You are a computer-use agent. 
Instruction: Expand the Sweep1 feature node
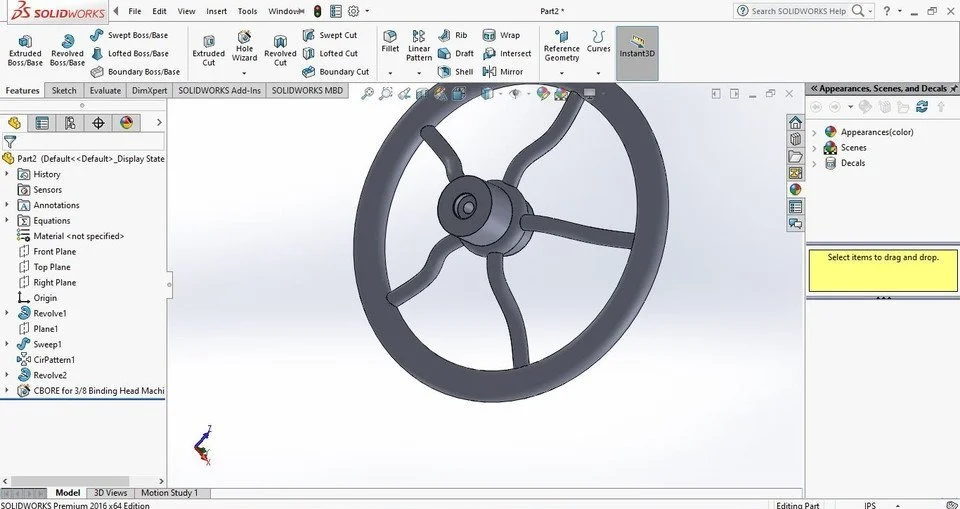click(x=7, y=344)
